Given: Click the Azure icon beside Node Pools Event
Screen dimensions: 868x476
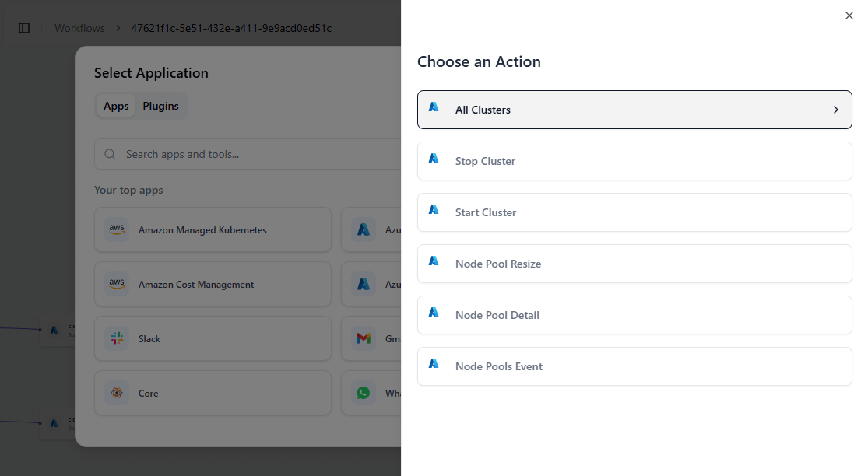Looking at the screenshot, I should 434,364.
